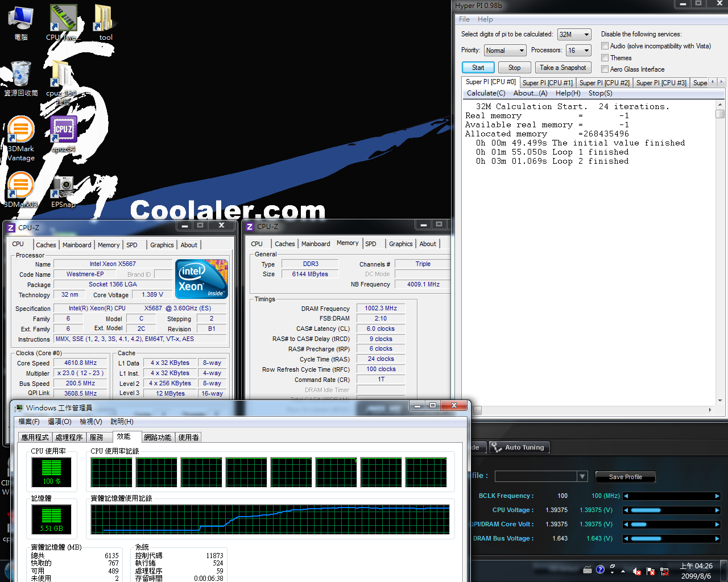Click the help icon in system tray
Image resolution: width=728 pixels, height=582 pixels.
pos(600,569)
